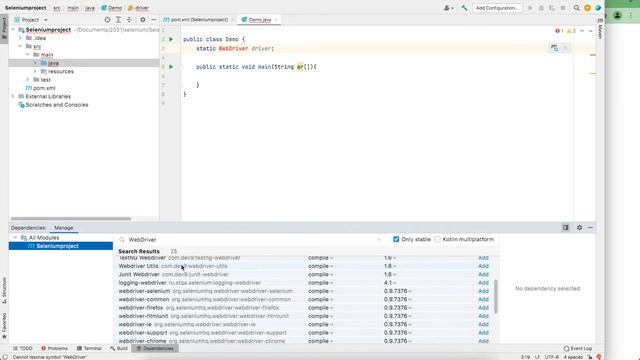640x360 pixels.
Task: Toggle dependency details pane icon
Action: coord(566,227)
